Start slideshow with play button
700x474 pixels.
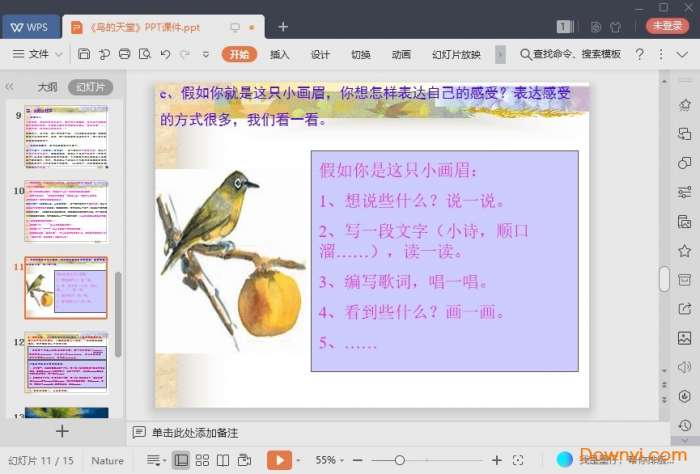(279, 460)
